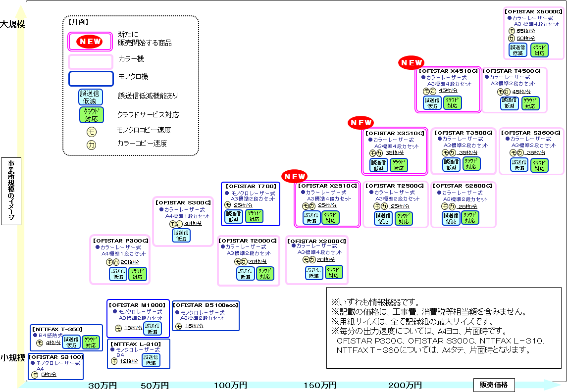Click the 30枚/分 speed on OFISTAR S300C
Image resolution: width=567 pixels, height=392 pixels.
(x=193, y=224)
